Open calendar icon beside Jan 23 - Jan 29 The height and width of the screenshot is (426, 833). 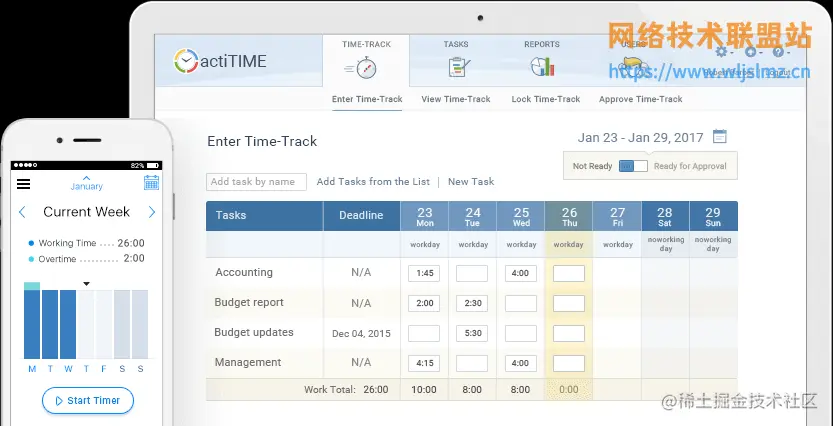(720, 137)
